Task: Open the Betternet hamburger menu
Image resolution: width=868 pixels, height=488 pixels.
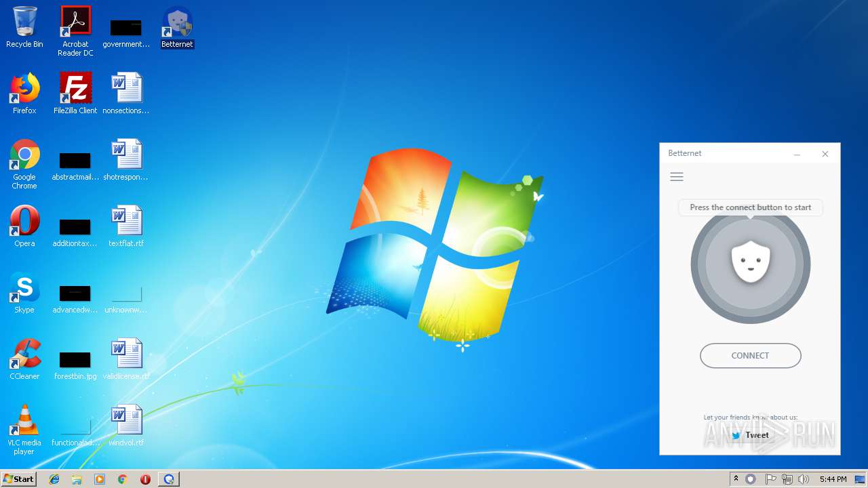Action: [677, 177]
